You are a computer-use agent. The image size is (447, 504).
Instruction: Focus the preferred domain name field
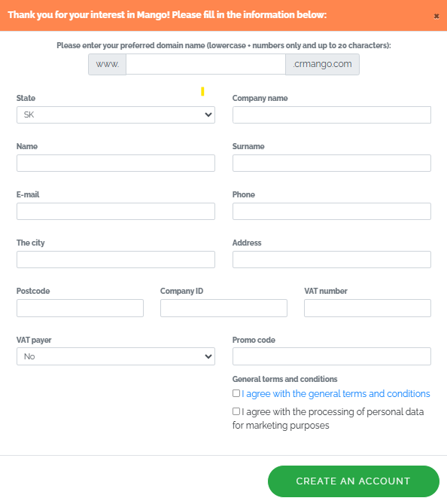click(x=205, y=64)
